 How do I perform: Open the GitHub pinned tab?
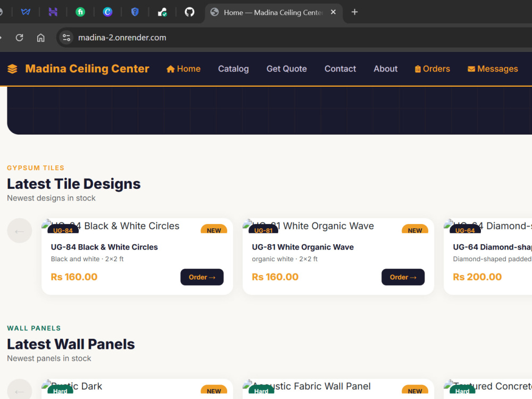(189, 12)
